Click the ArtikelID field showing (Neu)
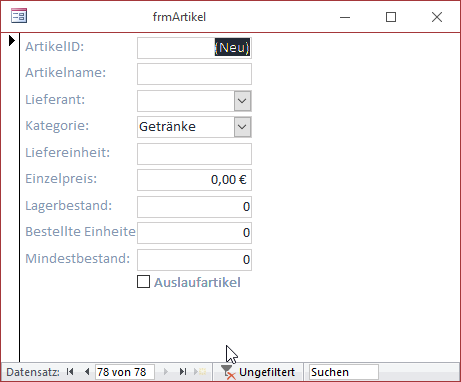 [x=194, y=48]
